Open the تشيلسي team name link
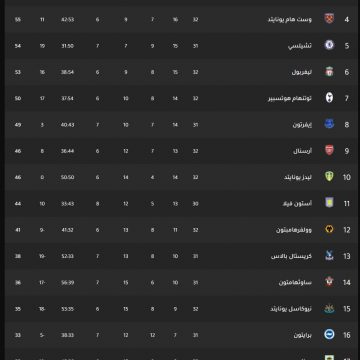 point(300,46)
